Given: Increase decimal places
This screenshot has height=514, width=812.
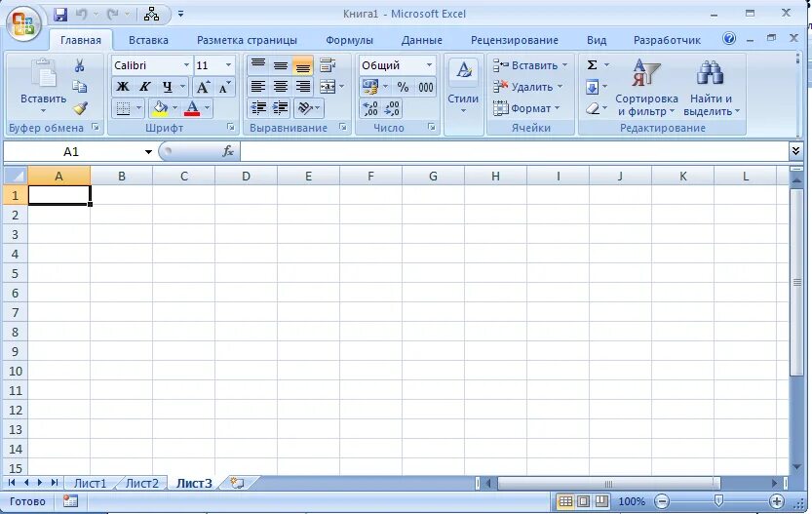Looking at the screenshot, I should point(370,107).
